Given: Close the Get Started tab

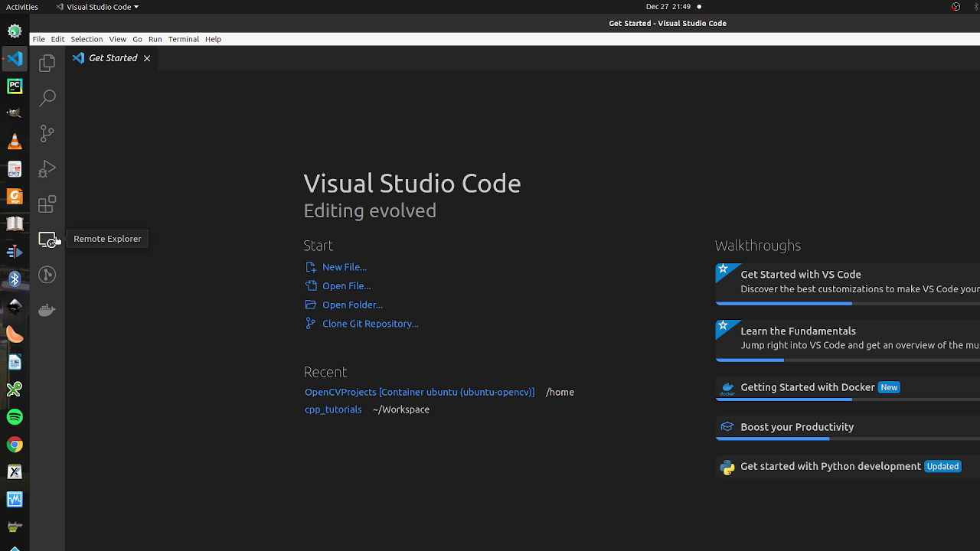Looking at the screenshot, I should click(x=147, y=58).
